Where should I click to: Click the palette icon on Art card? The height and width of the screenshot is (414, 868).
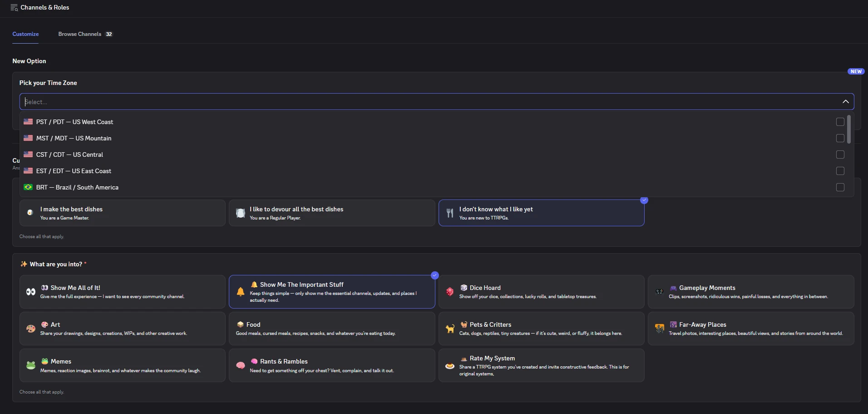pyautogui.click(x=31, y=329)
